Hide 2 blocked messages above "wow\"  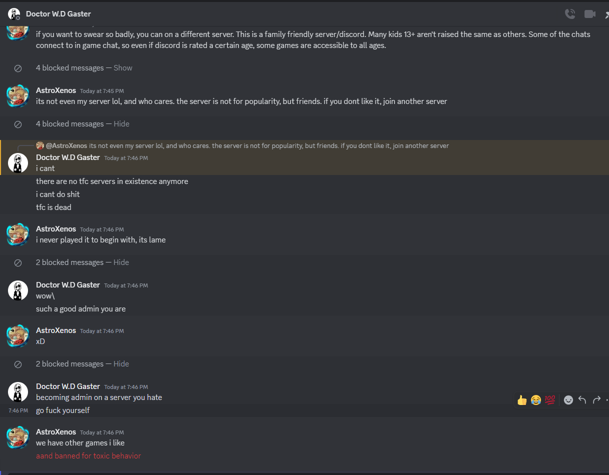pos(121,262)
